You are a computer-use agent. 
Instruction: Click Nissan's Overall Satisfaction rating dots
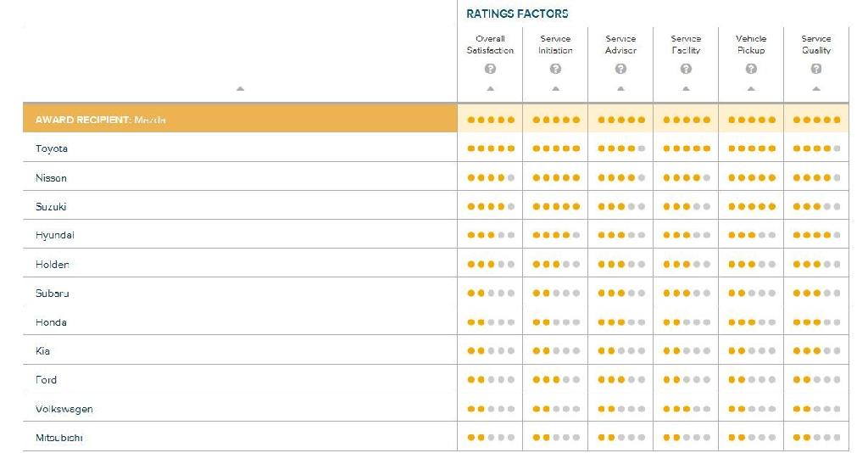(491, 178)
